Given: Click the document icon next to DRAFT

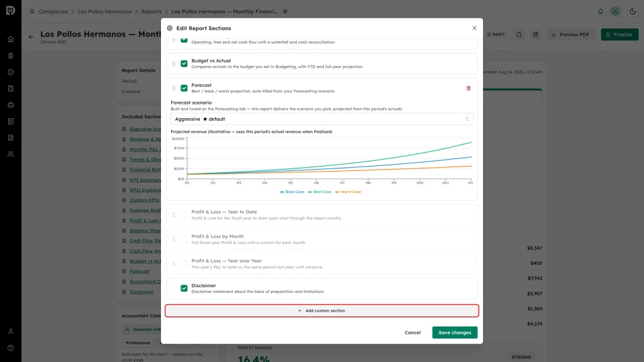Looking at the screenshot, I should coord(519,35).
